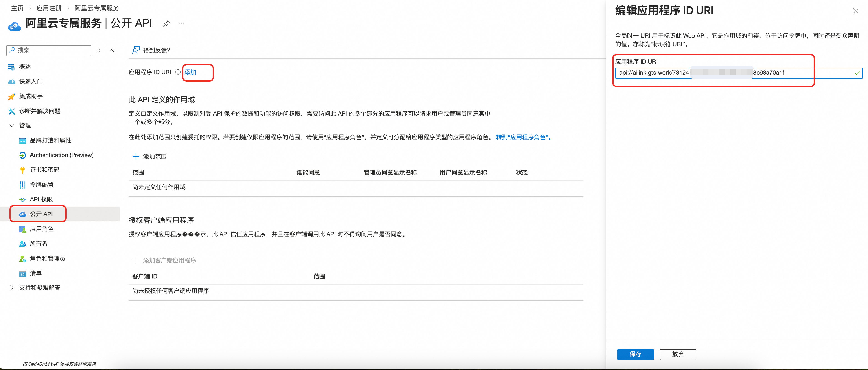868x370 pixels.
Task: Open 集成助手 rocket item
Action: [31, 96]
